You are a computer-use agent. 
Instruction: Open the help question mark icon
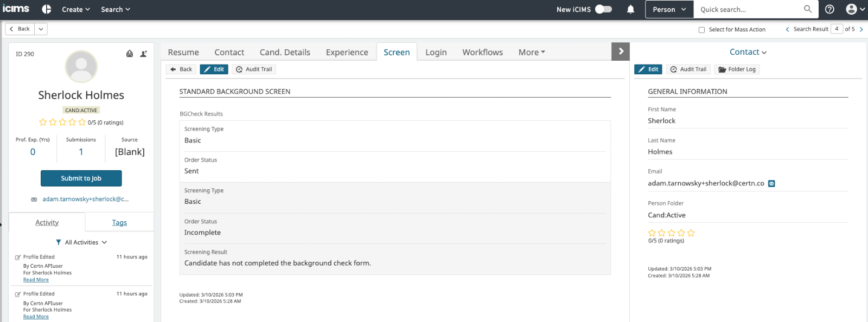(x=829, y=9)
